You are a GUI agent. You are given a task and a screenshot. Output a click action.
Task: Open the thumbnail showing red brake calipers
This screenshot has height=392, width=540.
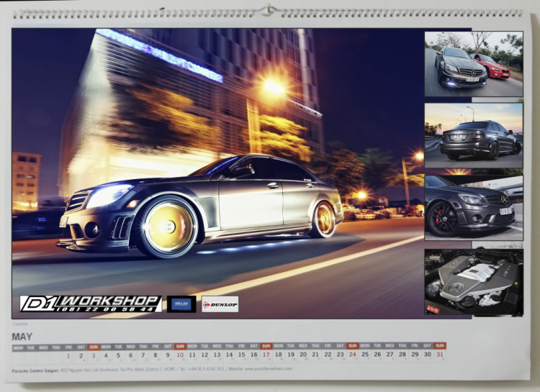point(474,208)
